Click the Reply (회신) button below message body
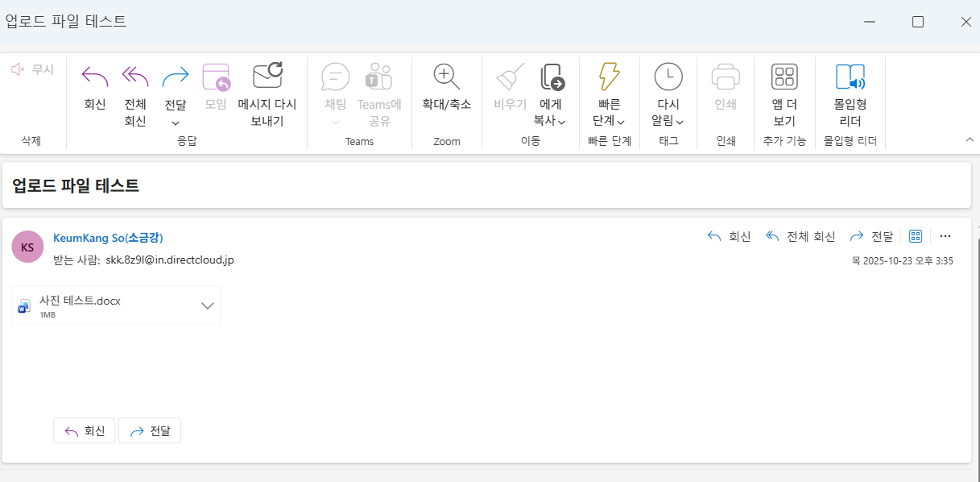The width and height of the screenshot is (980, 482). coord(85,430)
